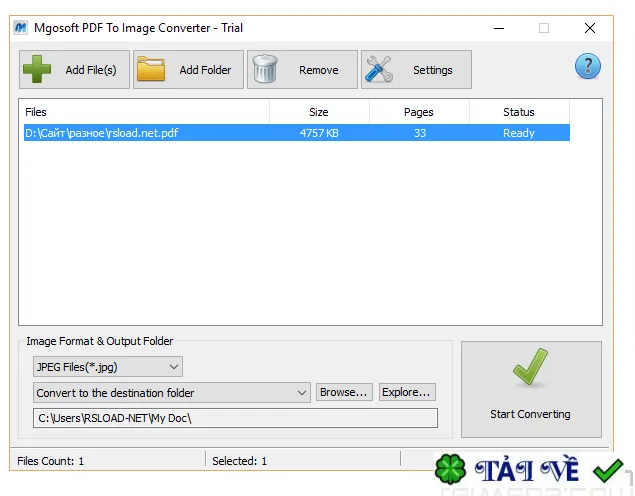Click the green checkmark Start Converting icon
Screen dimensions: 635x496
coord(531,367)
